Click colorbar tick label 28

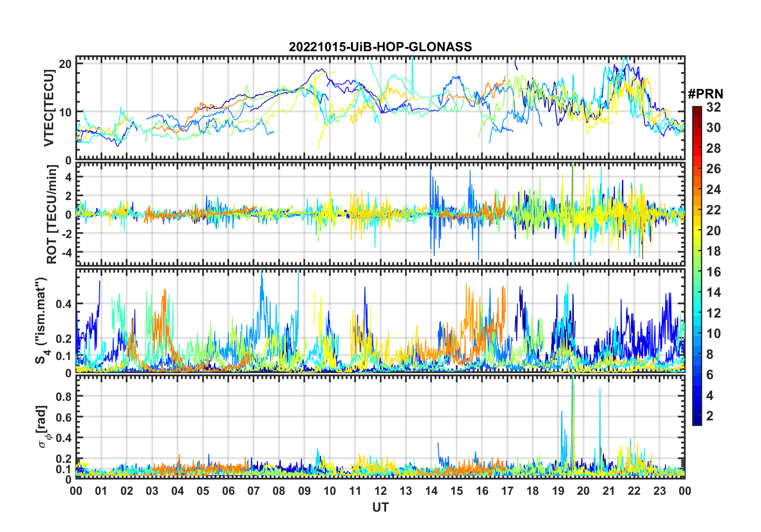(x=714, y=148)
